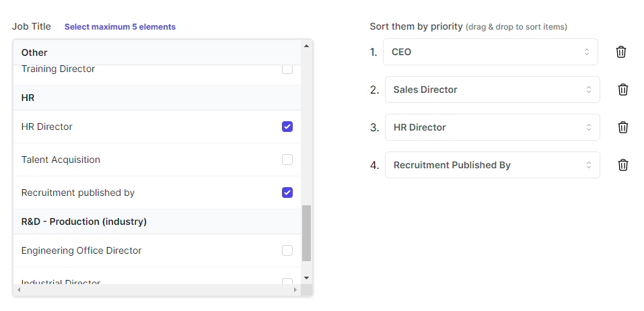Delete the CEO priority item
Image resolution: width=644 pixels, height=311 pixels.
(621, 52)
